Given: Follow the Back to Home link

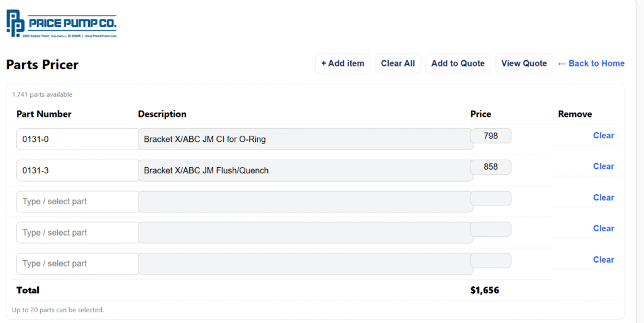Looking at the screenshot, I should (591, 63).
